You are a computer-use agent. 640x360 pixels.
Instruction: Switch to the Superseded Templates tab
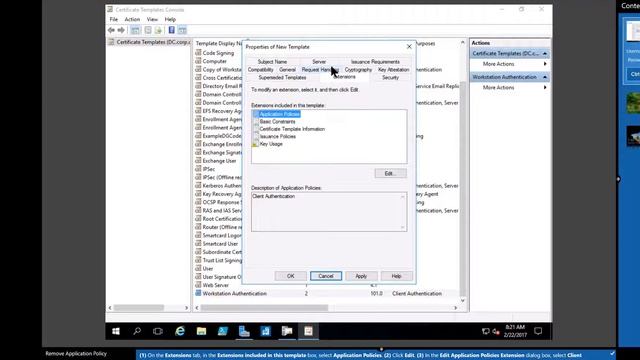click(x=282, y=77)
